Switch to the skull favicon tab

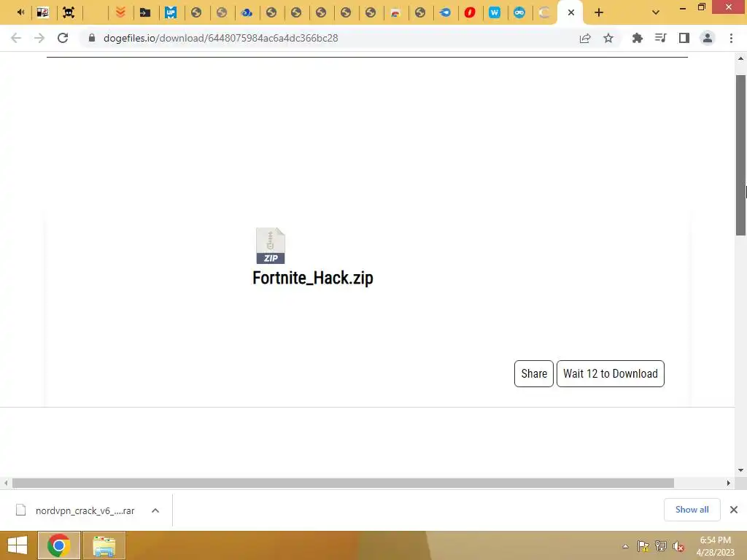point(69,13)
